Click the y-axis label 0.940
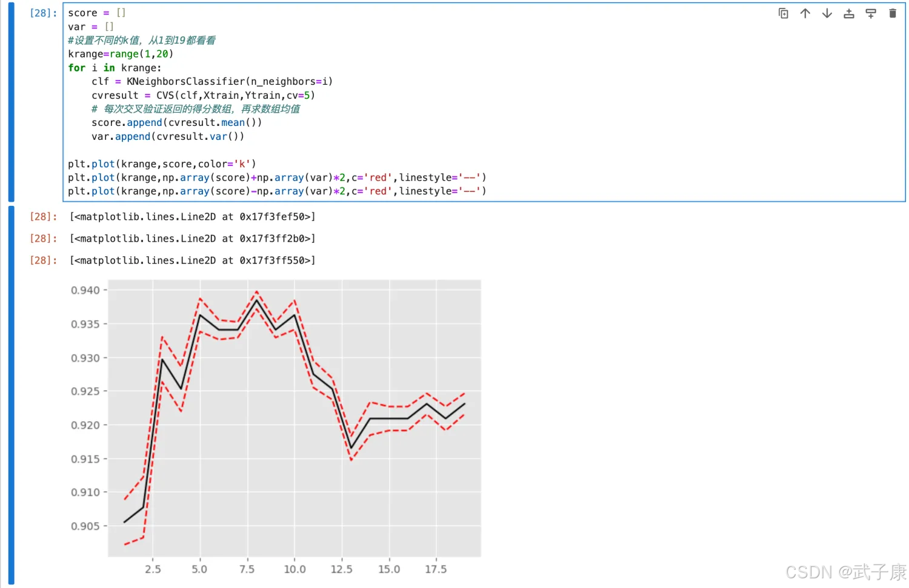The image size is (909, 588). [85, 290]
